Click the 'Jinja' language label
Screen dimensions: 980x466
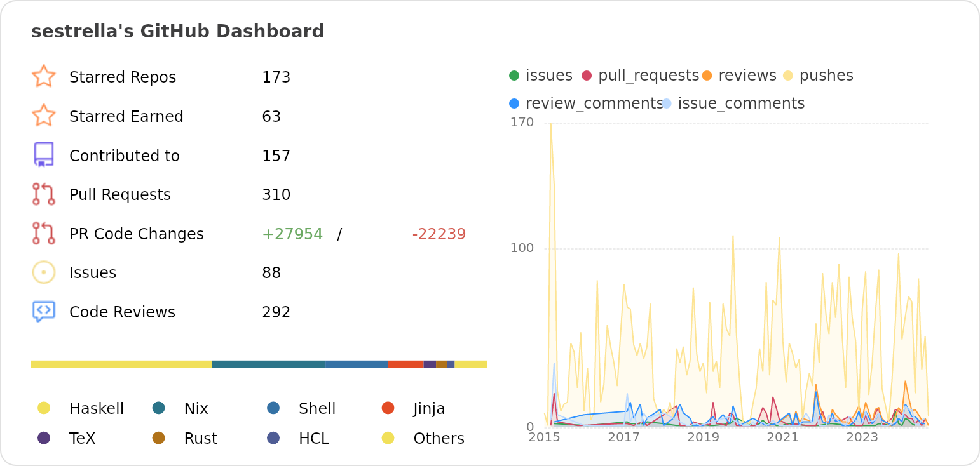[x=429, y=409]
